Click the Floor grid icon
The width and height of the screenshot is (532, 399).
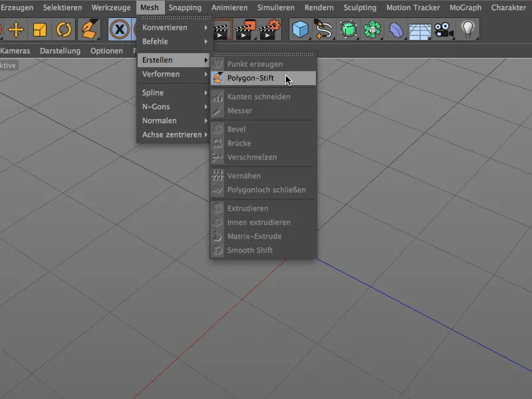tap(419, 30)
